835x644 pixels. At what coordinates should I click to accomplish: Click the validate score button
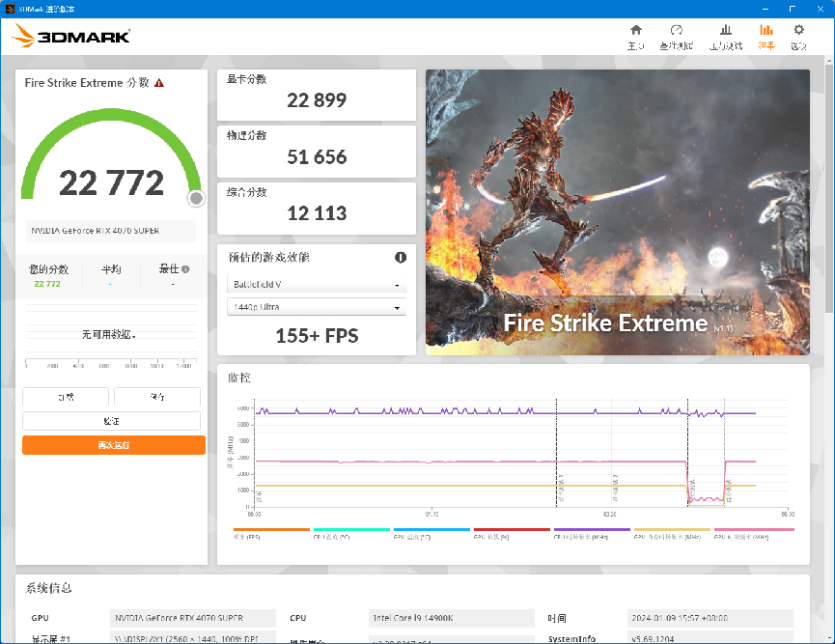click(111, 421)
